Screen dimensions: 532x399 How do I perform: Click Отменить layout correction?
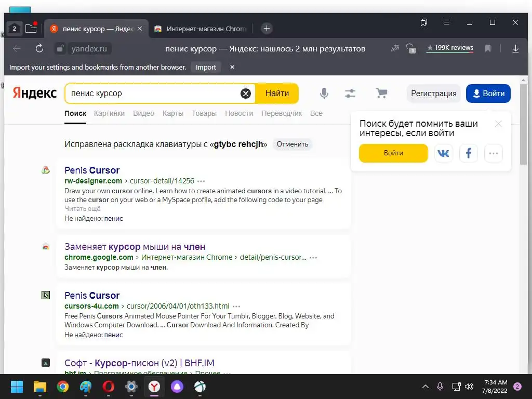[x=292, y=144]
